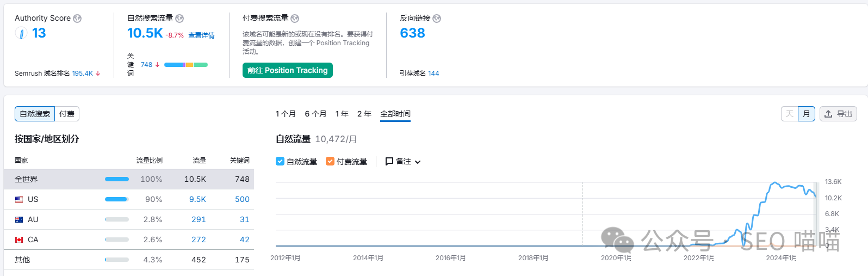Click the export upload icon
Image resolution: width=868 pixels, height=276 pixels.
[x=828, y=114]
